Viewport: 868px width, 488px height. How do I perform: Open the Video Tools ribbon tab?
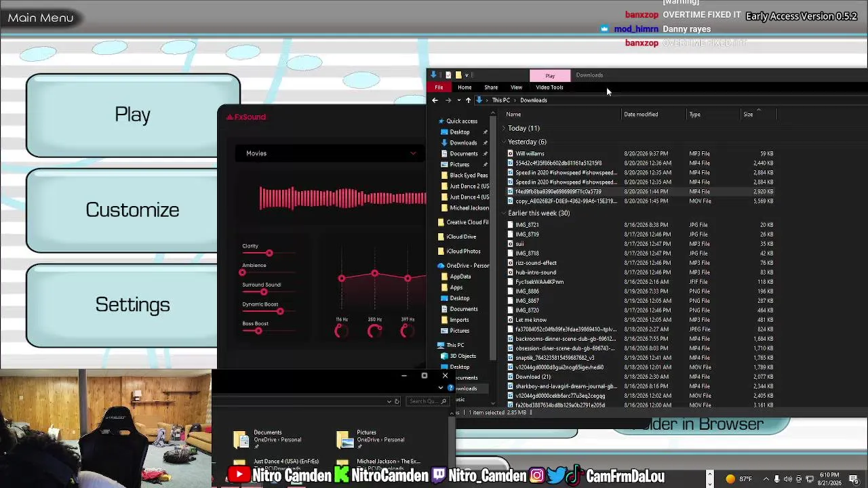pos(549,87)
